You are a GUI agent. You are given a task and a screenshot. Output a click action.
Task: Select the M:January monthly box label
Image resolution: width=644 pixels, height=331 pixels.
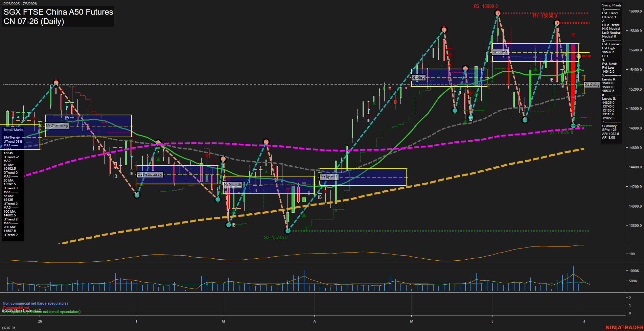(x=57, y=126)
